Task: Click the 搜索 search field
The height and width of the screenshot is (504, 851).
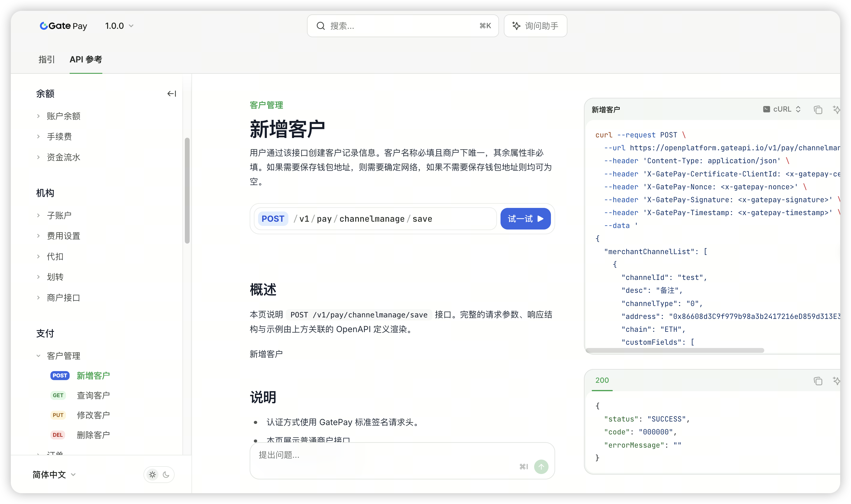Action: click(403, 26)
